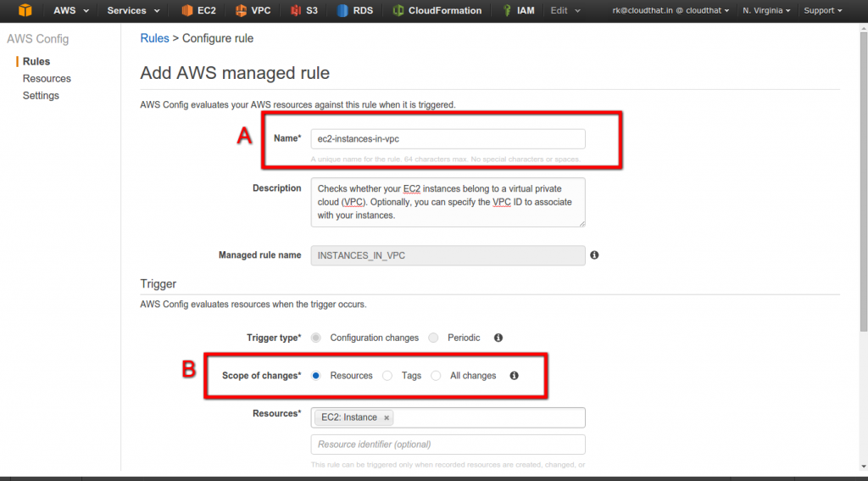The image size is (868, 481).
Task: Click the Resource identifier (optional) field
Action: 448,445
